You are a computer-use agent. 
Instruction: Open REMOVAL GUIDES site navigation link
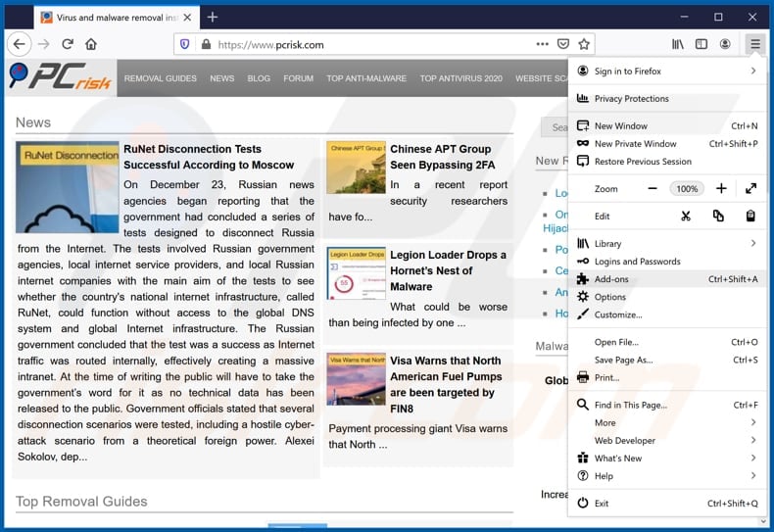pyautogui.click(x=160, y=78)
